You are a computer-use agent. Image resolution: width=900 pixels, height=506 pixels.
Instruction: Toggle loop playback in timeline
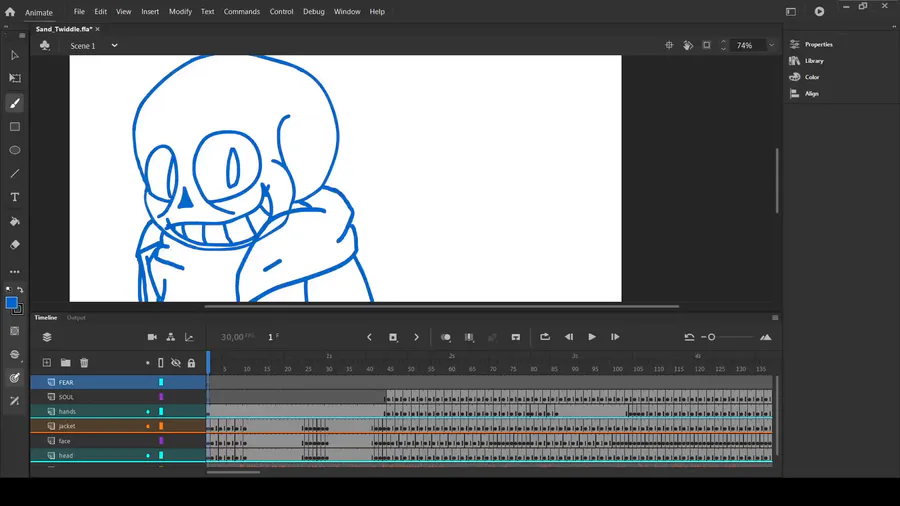545,337
